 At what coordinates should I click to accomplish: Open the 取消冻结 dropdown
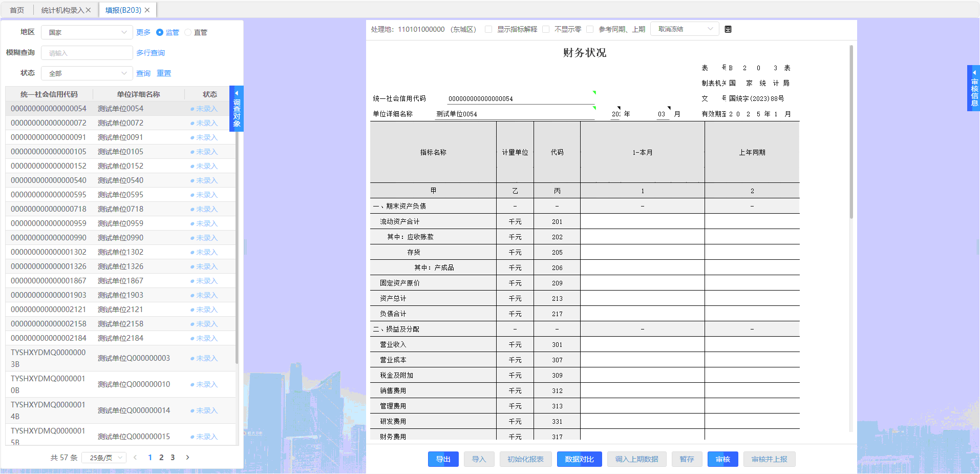point(685,29)
